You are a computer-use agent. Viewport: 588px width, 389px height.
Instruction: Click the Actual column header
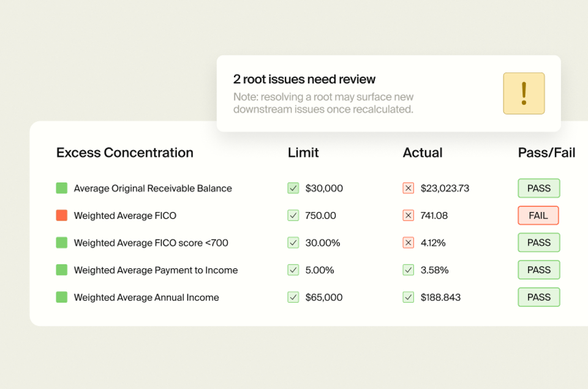coord(423,153)
